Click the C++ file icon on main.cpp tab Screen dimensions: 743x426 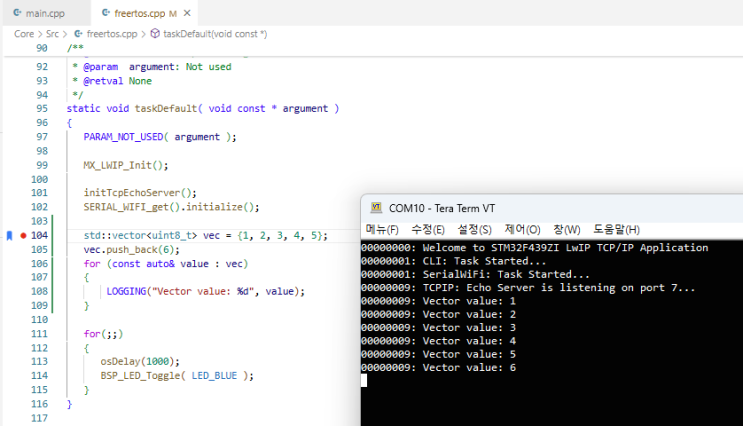(17, 13)
